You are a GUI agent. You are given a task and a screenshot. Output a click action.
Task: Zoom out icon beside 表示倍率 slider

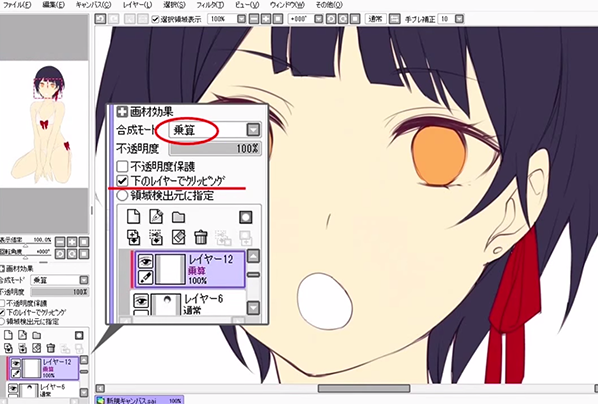60,242
